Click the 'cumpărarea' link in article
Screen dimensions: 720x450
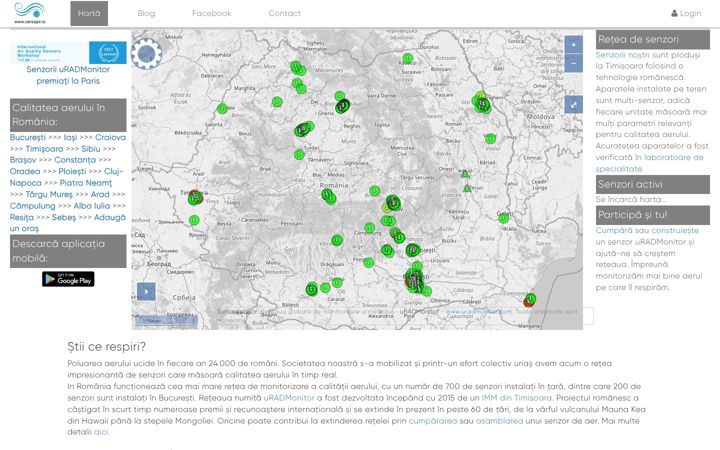coord(433,421)
